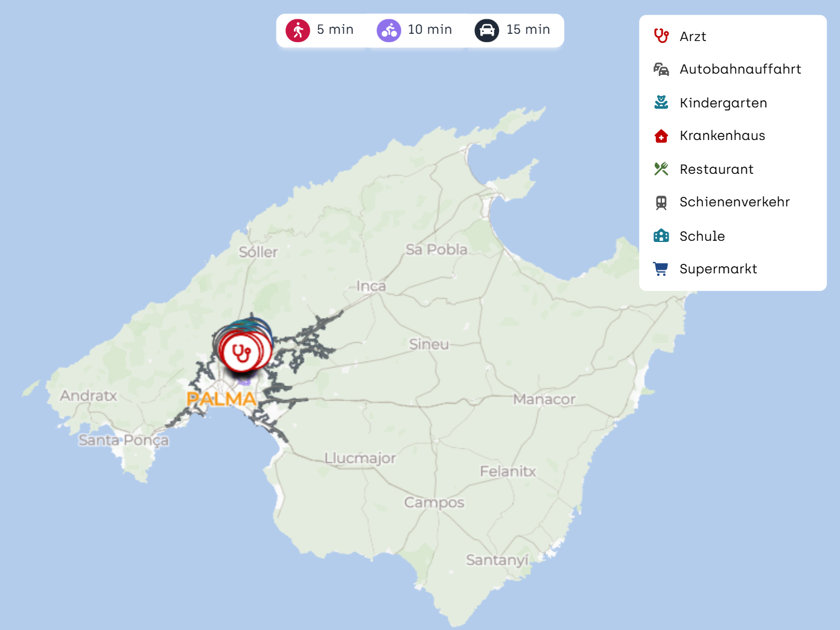Click the Schienenverkehr train icon
Screen dimensions: 840x630
point(661,203)
